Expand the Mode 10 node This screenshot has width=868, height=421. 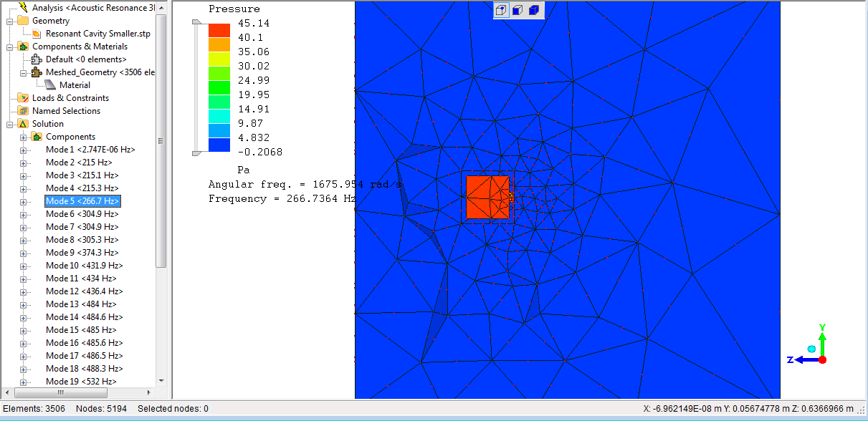[x=24, y=266]
